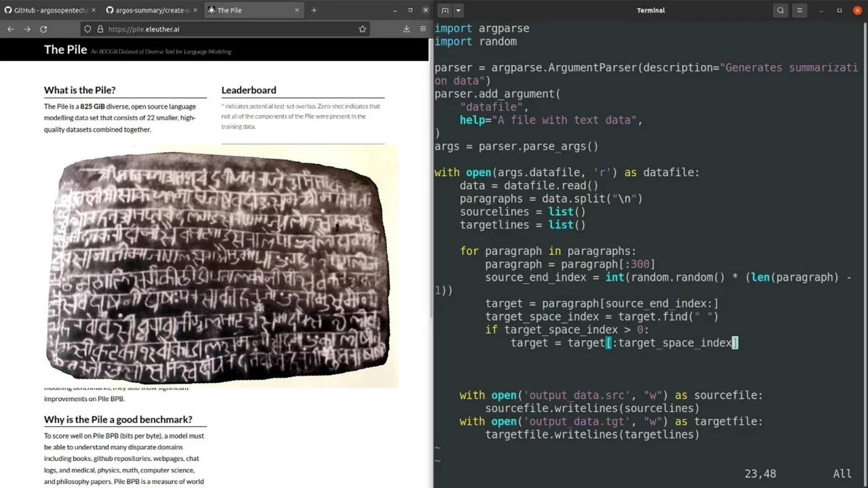Select The Pile browser tab
868x488 pixels.
pos(253,10)
